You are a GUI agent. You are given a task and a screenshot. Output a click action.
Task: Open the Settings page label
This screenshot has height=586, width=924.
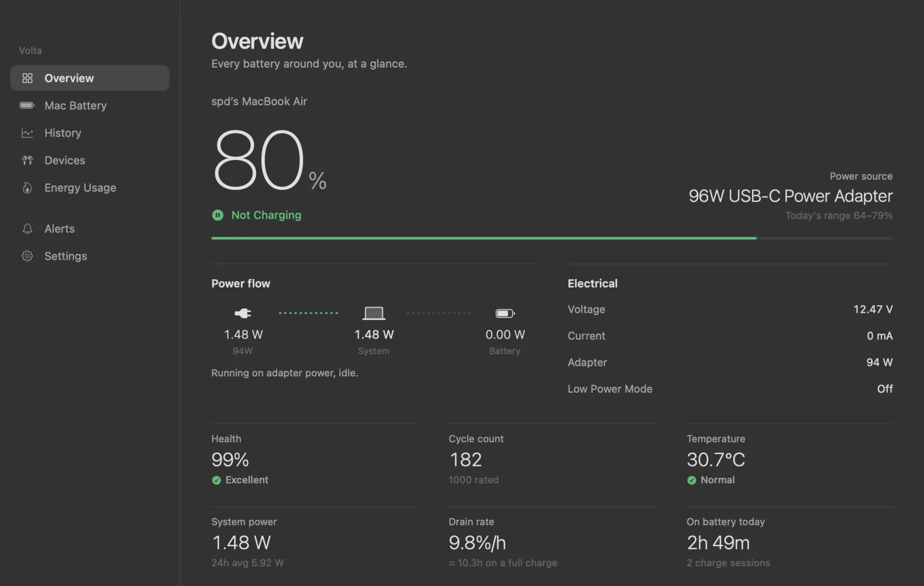(66, 256)
